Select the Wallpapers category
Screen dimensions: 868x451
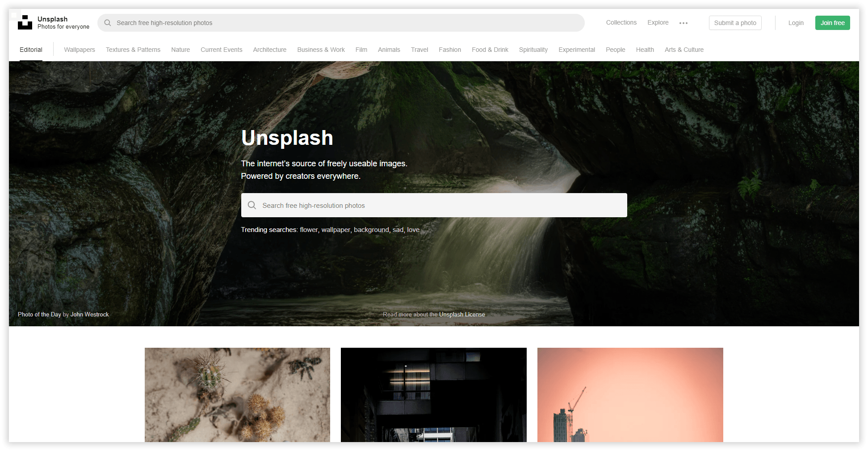[80, 50]
